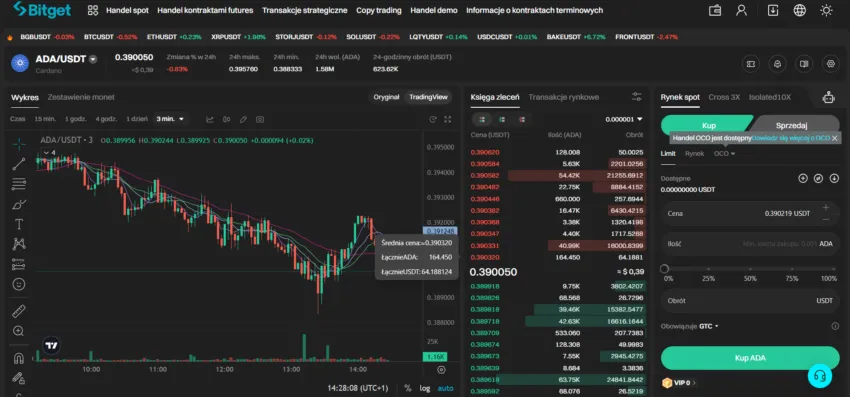Set amount slider to 50%
Image resolution: width=850 pixels, height=397 pixels.
point(750,269)
